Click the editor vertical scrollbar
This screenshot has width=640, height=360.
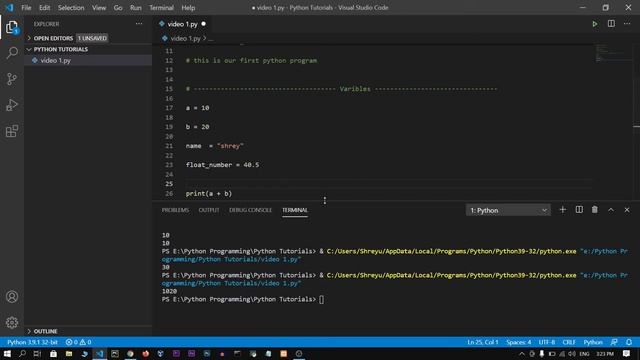(636, 122)
